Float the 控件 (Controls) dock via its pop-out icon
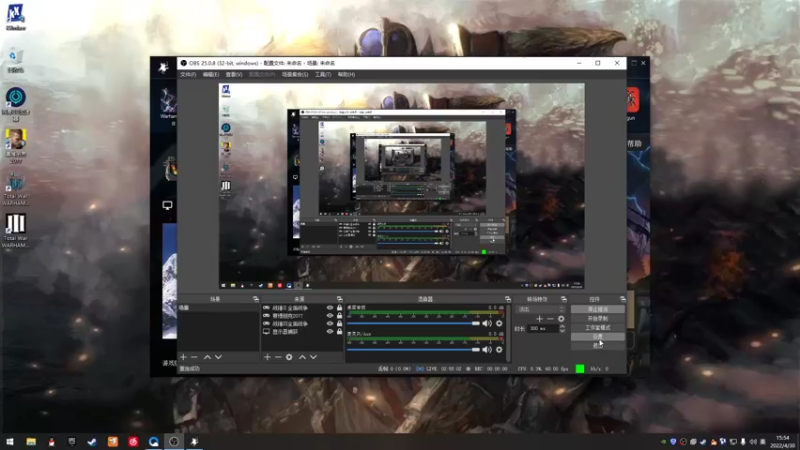 (x=622, y=299)
